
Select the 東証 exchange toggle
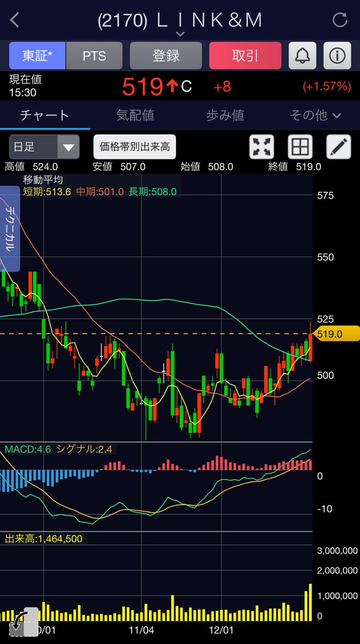coord(38,56)
